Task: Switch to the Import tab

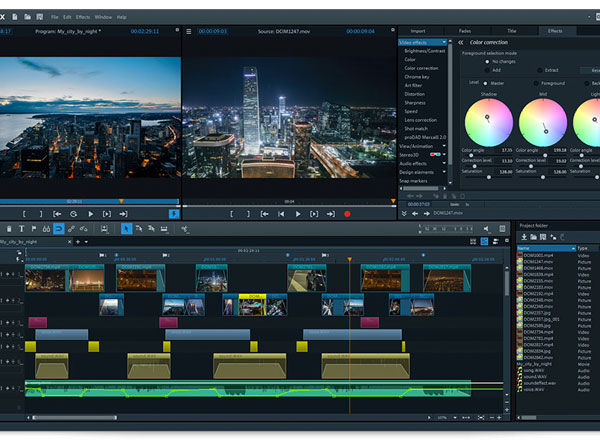Action: pyautogui.click(x=418, y=31)
